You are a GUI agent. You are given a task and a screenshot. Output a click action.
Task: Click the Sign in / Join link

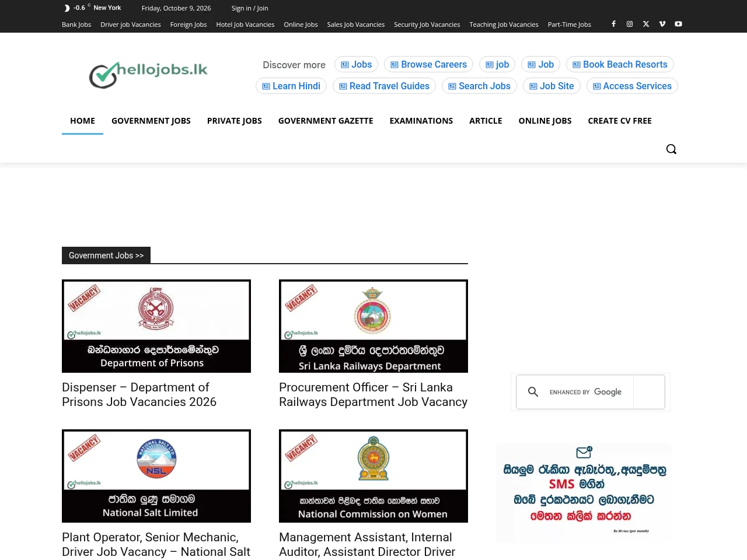[250, 8]
